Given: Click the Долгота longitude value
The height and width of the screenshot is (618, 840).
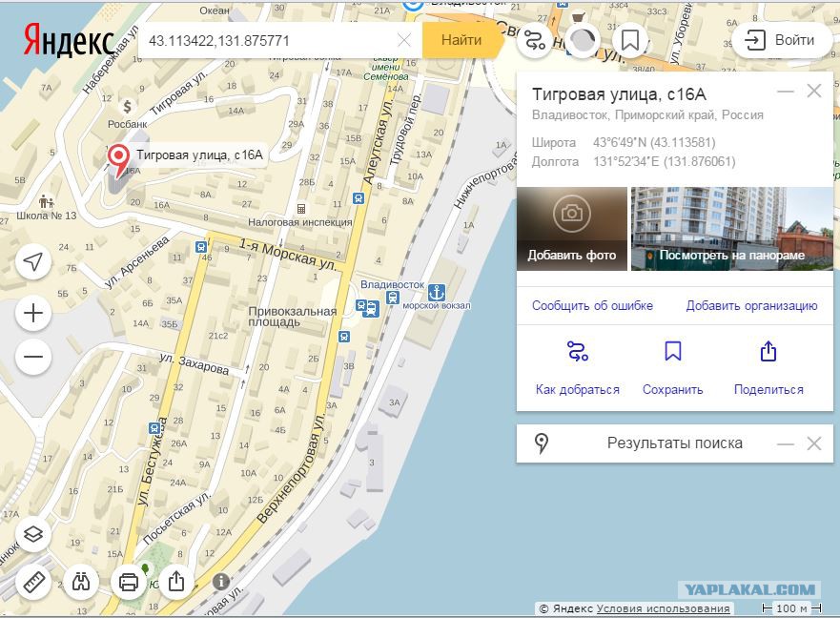Looking at the screenshot, I should pos(665,162).
